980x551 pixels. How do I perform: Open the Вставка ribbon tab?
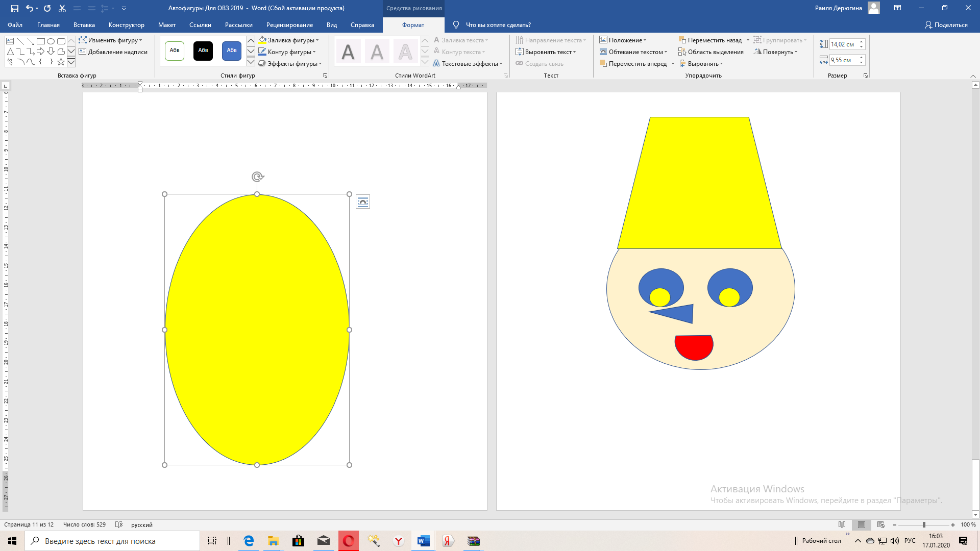click(x=84, y=25)
